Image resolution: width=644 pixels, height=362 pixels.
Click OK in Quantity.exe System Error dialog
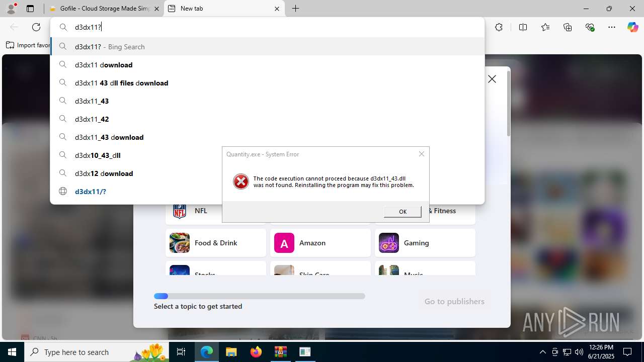[403, 212]
